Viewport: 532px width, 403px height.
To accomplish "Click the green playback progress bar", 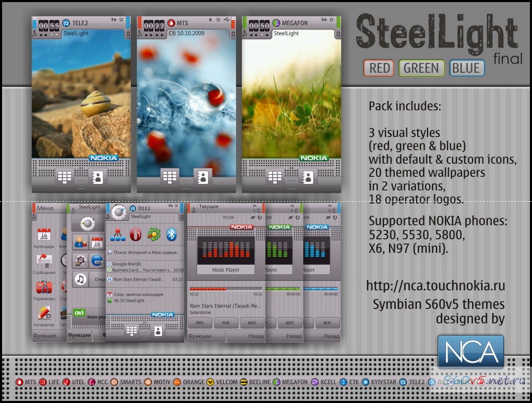I will pos(283,289).
